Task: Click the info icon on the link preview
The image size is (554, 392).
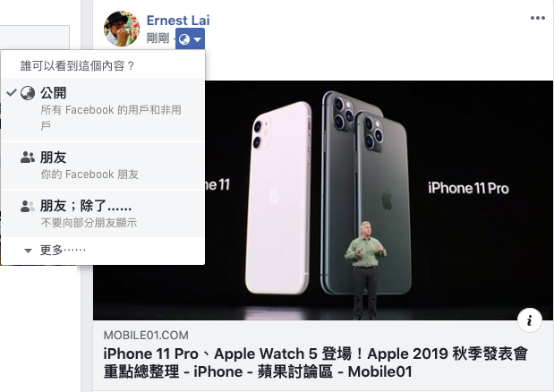Action: (529, 320)
